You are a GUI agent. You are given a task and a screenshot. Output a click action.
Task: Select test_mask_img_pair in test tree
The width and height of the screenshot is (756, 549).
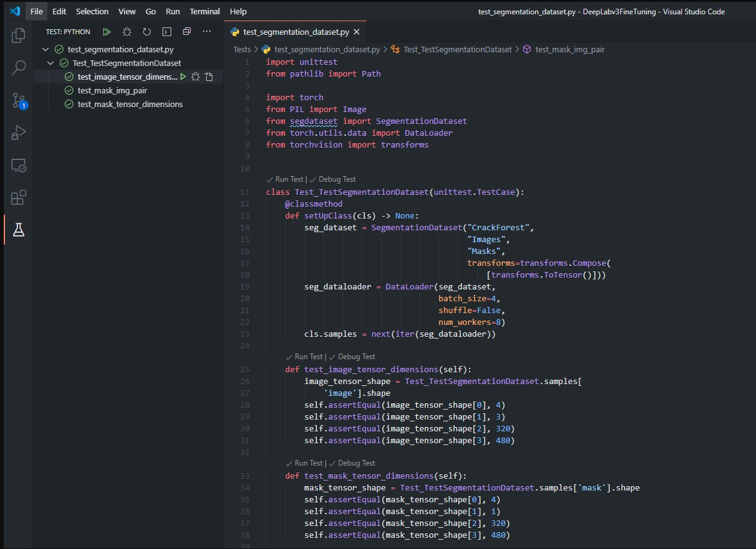coord(112,90)
